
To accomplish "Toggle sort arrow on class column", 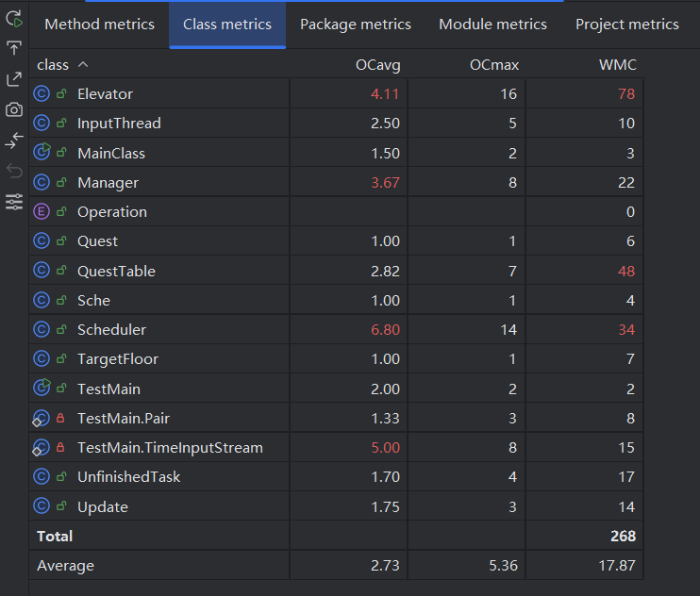I will (83, 65).
